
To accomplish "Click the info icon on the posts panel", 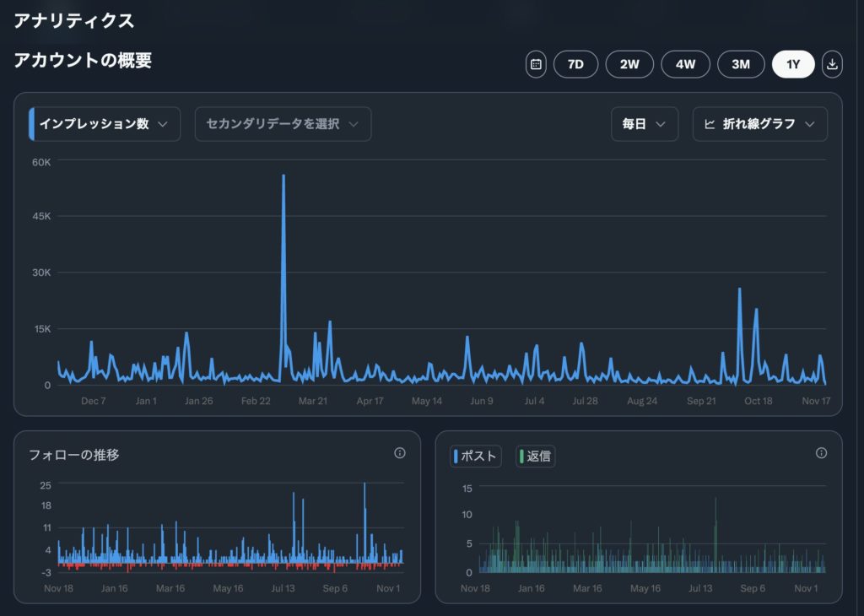I will (x=821, y=453).
